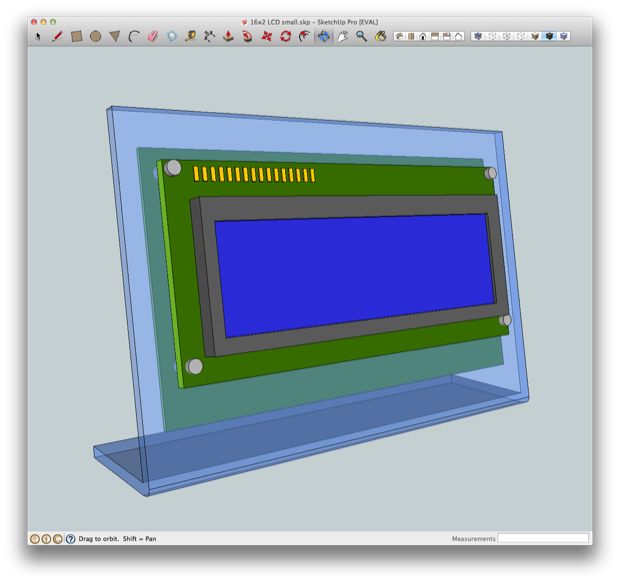Click the dark gray LCD bezel frame
The width and height of the screenshot is (620, 583).
coord(350,206)
